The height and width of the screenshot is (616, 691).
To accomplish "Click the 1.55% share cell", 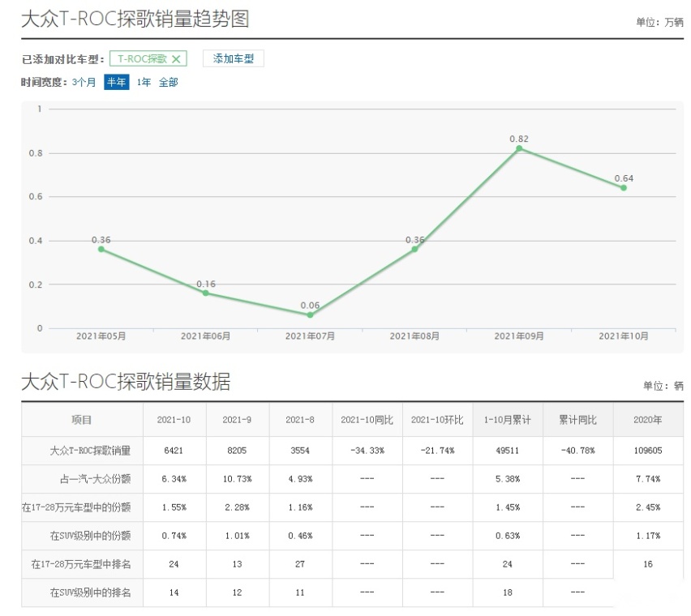I will click(x=174, y=507).
